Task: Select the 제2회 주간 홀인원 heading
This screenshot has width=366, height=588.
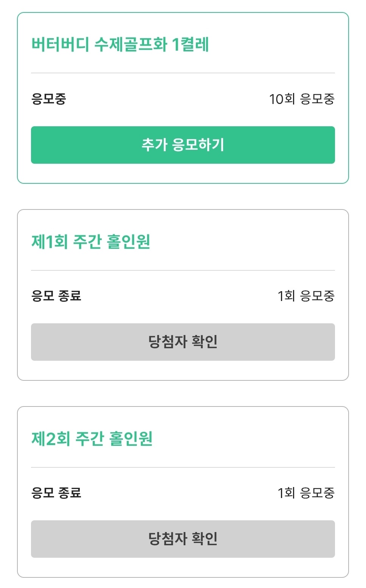Action: (92, 439)
